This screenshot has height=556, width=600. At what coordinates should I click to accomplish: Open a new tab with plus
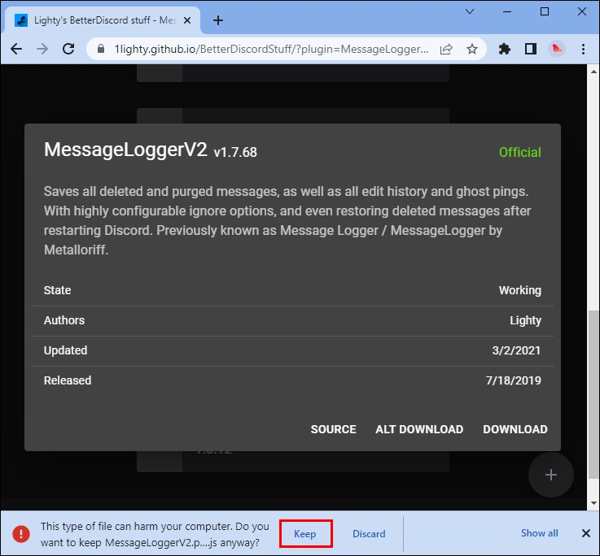218,20
